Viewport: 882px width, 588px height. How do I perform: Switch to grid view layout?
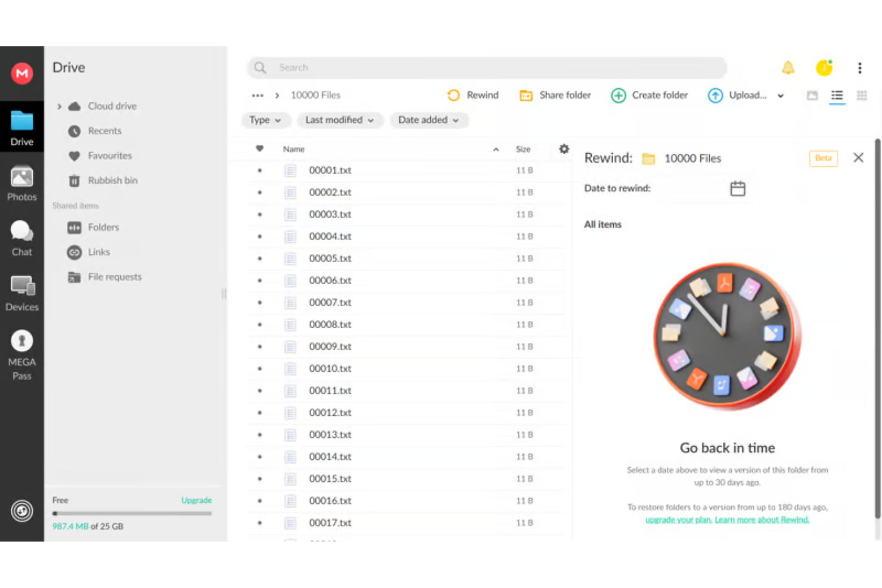coord(862,95)
